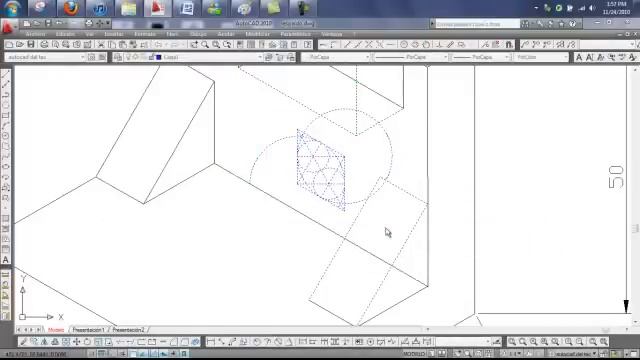Click vertical scrollbar of drawing area
The image size is (640, 360).
click(x=635, y=196)
